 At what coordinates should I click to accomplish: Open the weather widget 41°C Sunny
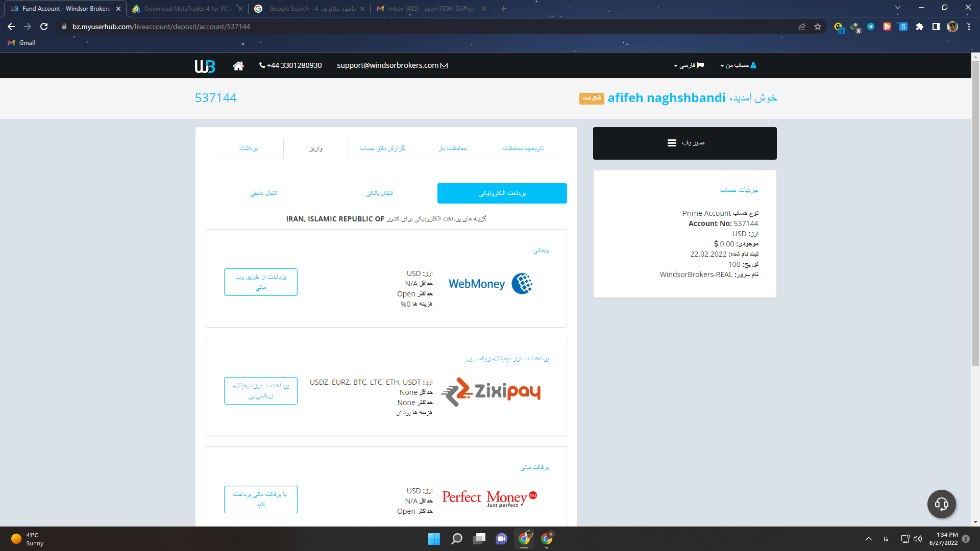click(x=27, y=539)
